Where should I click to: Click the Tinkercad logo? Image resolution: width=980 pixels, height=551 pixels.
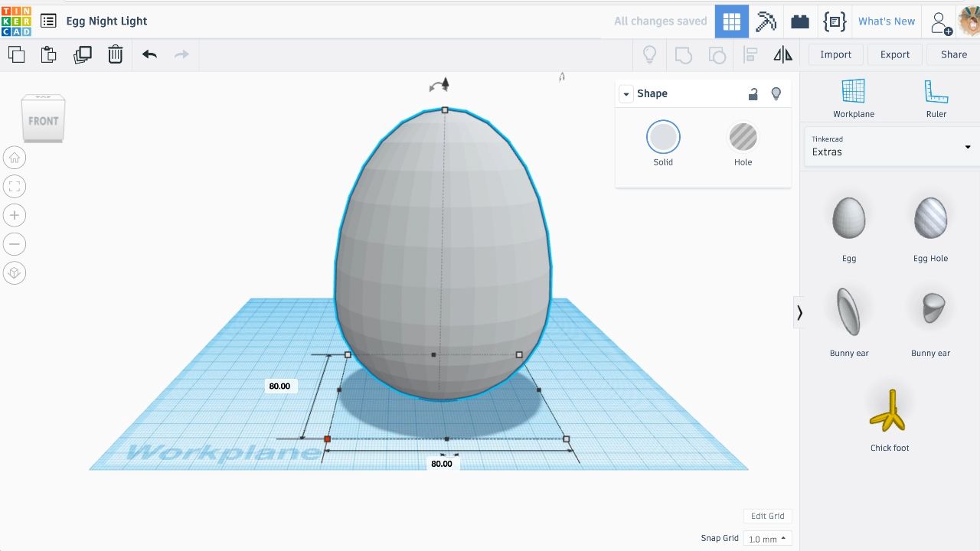[x=16, y=21]
